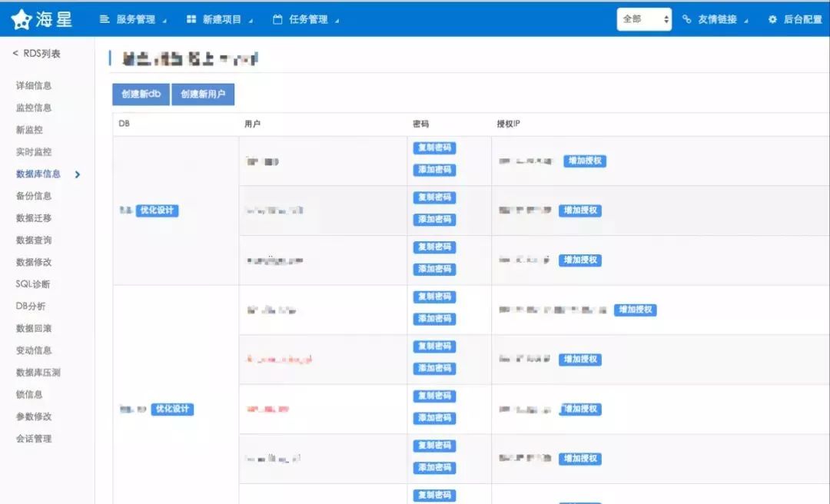Select 监控信息 in the sidebar
Viewport: 830px width, 504px height.
tap(33, 108)
